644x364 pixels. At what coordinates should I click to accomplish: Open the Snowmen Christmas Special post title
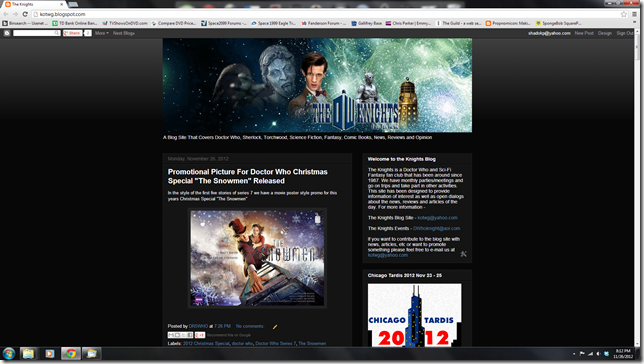click(247, 176)
